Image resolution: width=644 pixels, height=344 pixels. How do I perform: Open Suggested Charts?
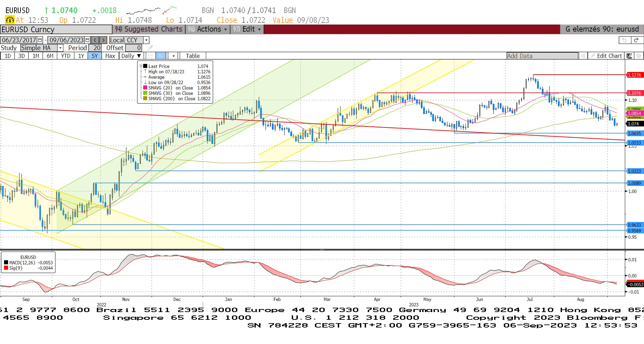click(x=149, y=29)
